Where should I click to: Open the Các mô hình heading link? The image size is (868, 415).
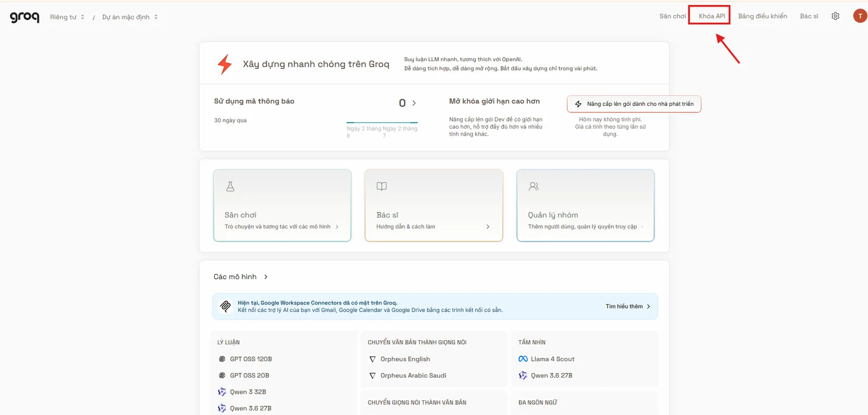click(x=235, y=277)
